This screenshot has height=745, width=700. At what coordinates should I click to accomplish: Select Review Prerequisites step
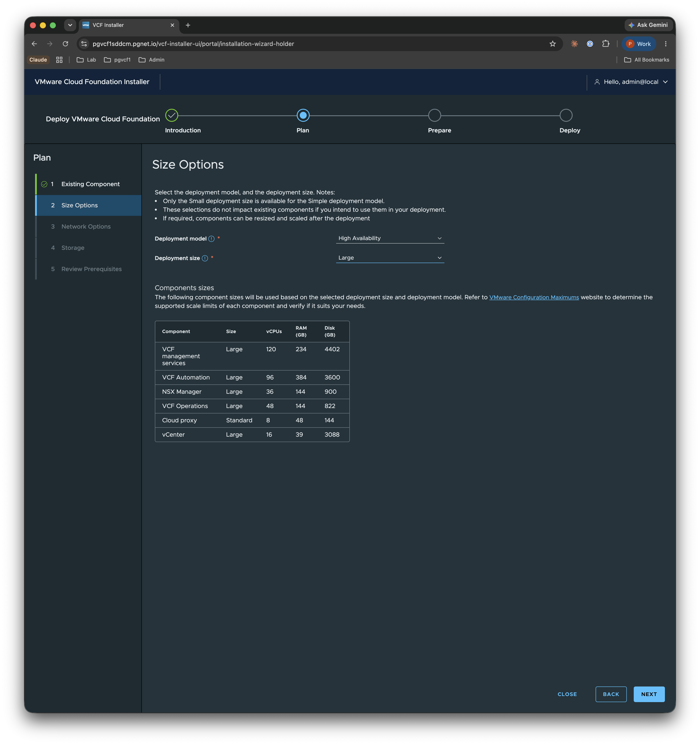89,269
